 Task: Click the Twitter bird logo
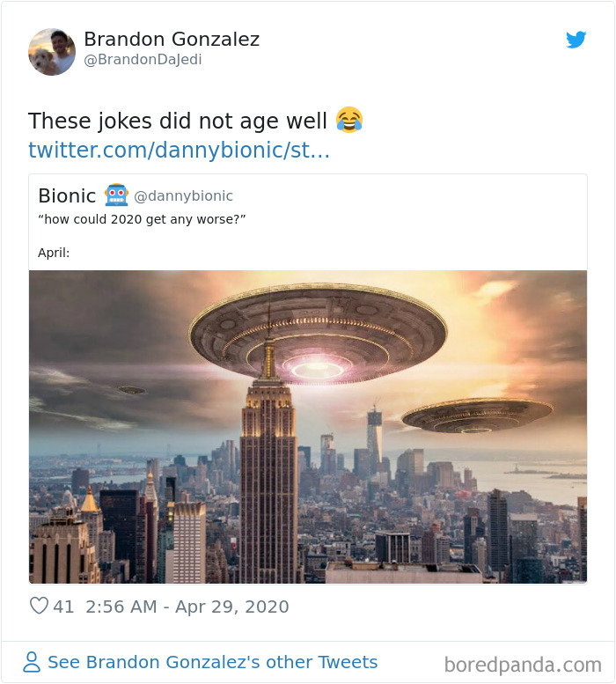(x=576, y=40)
